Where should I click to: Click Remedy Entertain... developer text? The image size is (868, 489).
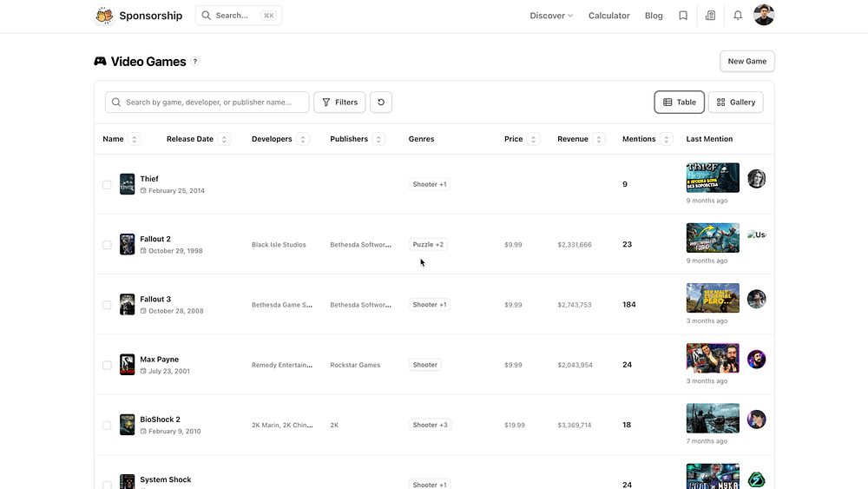click(x=282, y=365)
